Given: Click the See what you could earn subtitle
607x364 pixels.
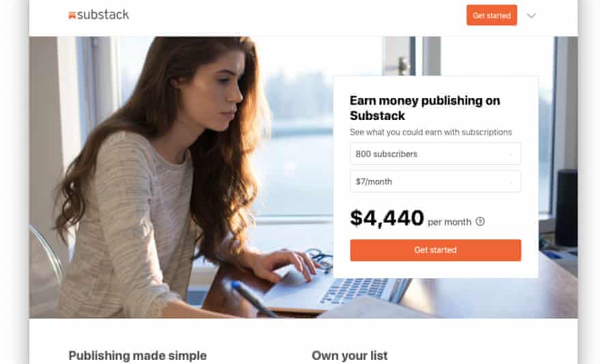Looking at the screenshot, I should [x=431, y=132].
